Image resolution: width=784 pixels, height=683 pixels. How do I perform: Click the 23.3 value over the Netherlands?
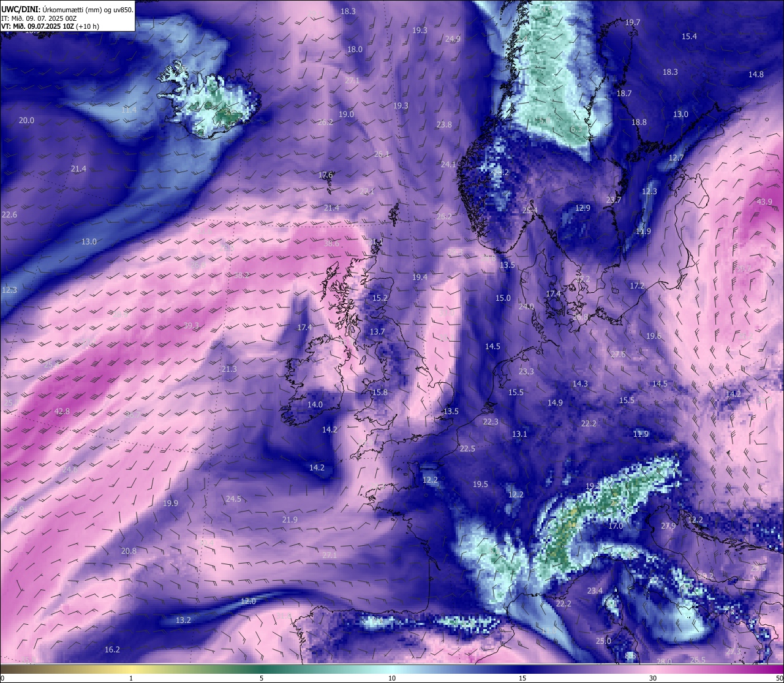pyautogui.click(x=526, y=371)
